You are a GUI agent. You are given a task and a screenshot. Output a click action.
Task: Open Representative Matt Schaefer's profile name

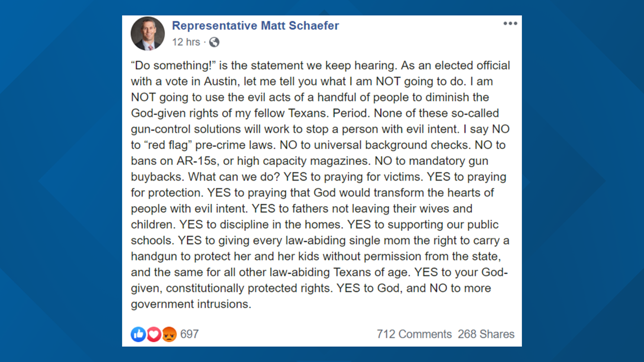(255, 25)
